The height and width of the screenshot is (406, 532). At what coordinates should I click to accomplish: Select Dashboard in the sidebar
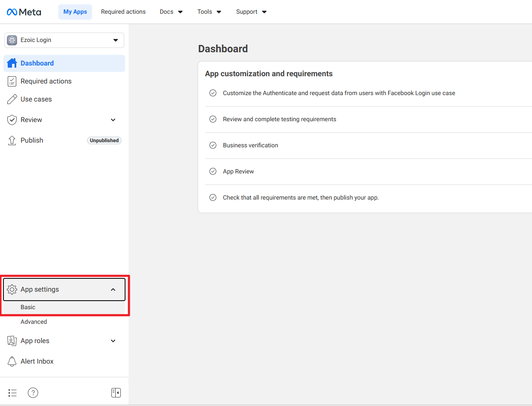64,63
